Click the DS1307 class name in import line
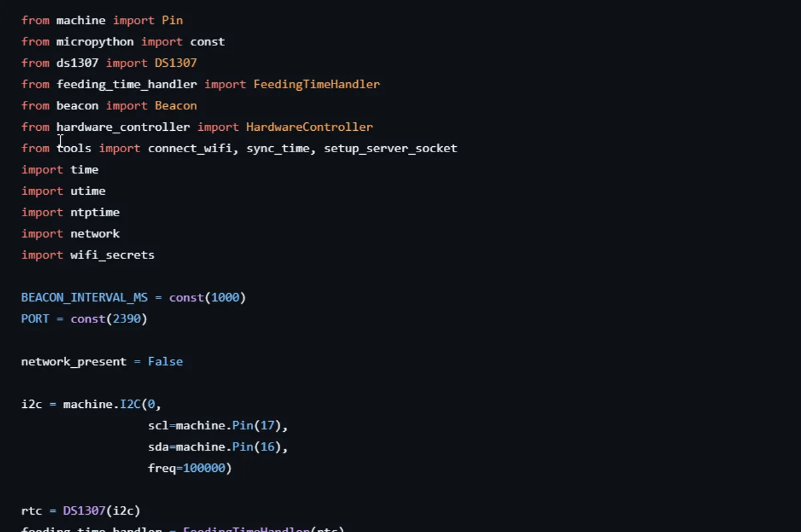This screenshot has height=532, width=801. pos(176,63)
